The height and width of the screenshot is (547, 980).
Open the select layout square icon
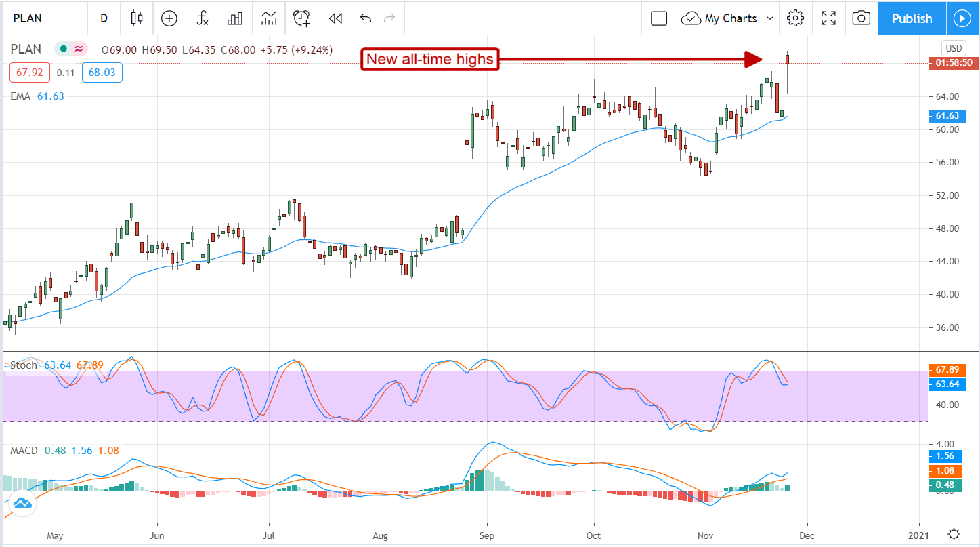(659, 18)
